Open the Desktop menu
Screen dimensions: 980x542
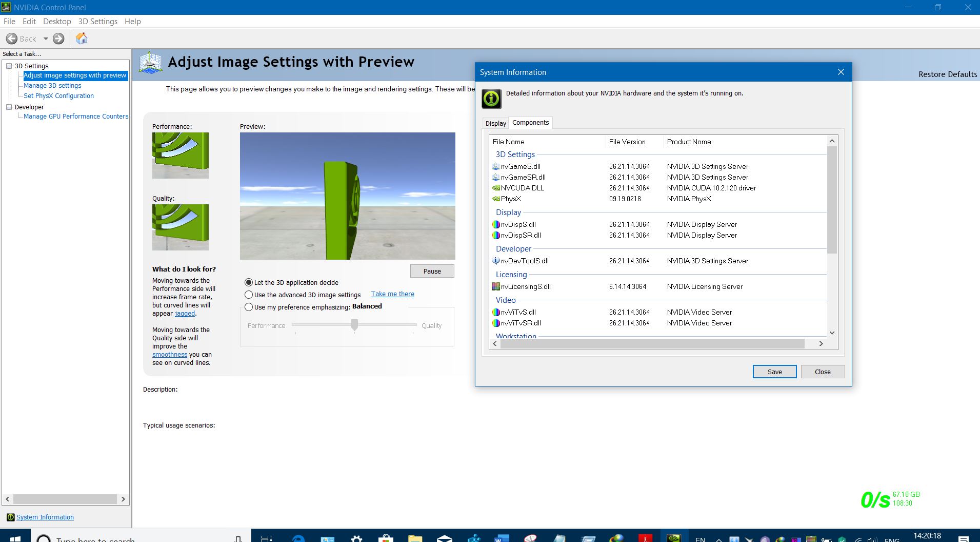point(57,22)
